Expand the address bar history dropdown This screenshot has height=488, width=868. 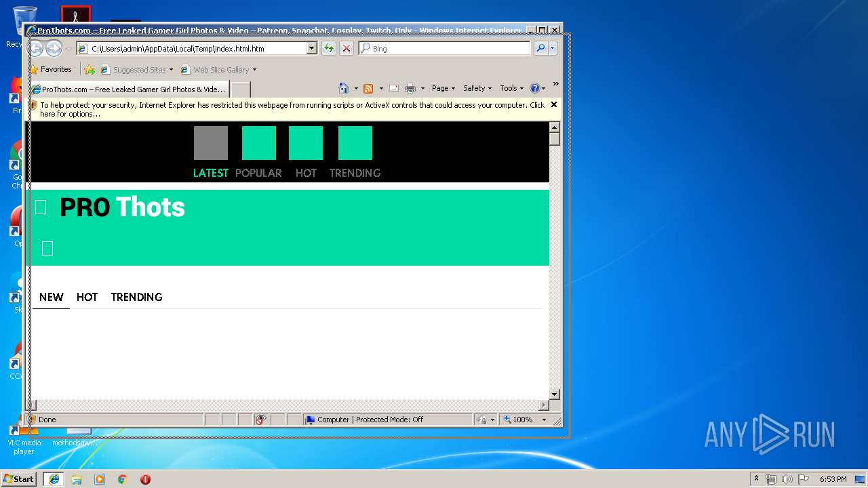[x=311, y=48]
